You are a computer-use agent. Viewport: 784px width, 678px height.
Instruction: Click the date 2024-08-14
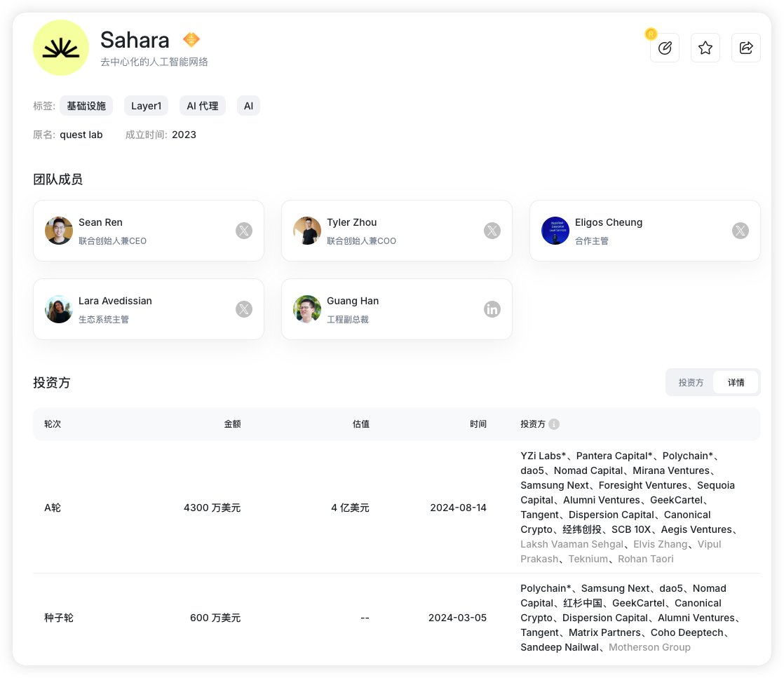click(x=459, y=508)
